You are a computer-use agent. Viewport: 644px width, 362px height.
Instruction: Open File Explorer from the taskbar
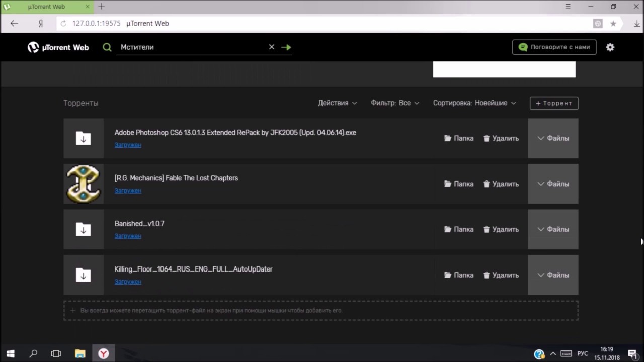point(80,354)
